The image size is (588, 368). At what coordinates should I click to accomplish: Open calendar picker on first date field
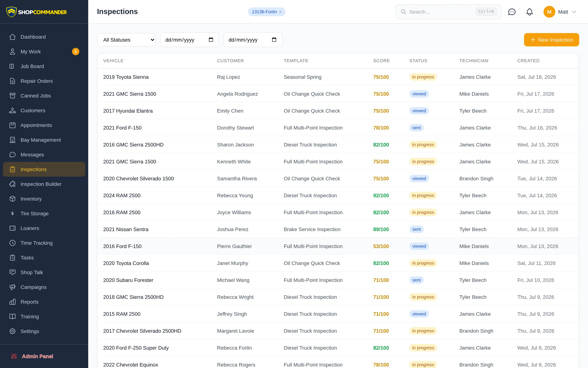[211, 40]
